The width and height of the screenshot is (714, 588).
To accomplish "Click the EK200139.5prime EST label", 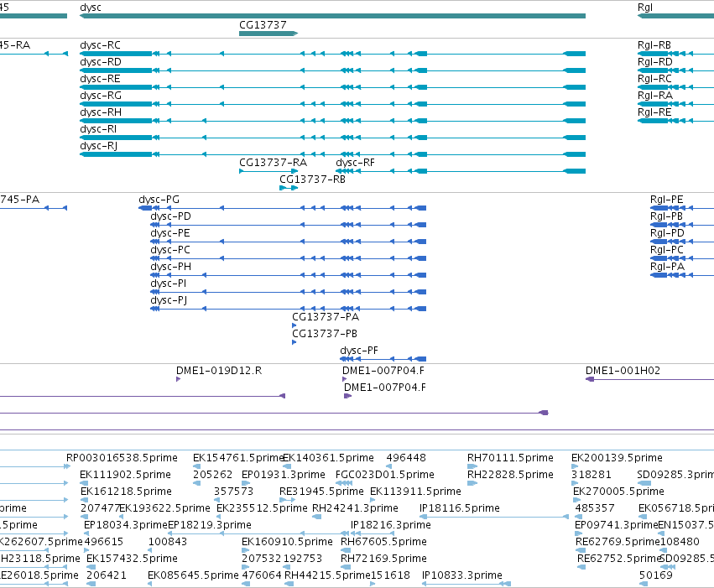I will point(617,457).
